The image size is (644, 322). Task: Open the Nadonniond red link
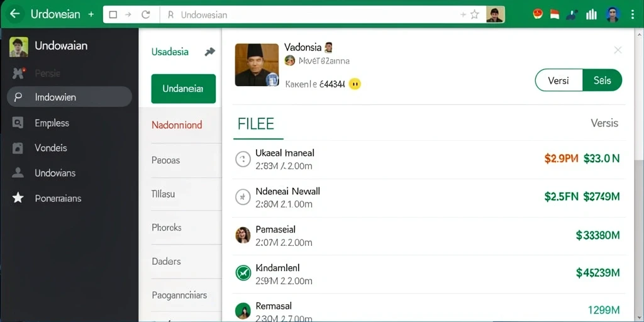pos(177,125)
